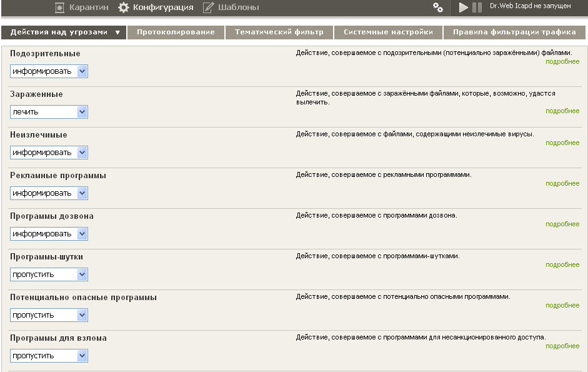Click подробнее link for Программы-шутки
Image resolution: width=588 pixels, height=372 pixels.
[x=562, y=264]
